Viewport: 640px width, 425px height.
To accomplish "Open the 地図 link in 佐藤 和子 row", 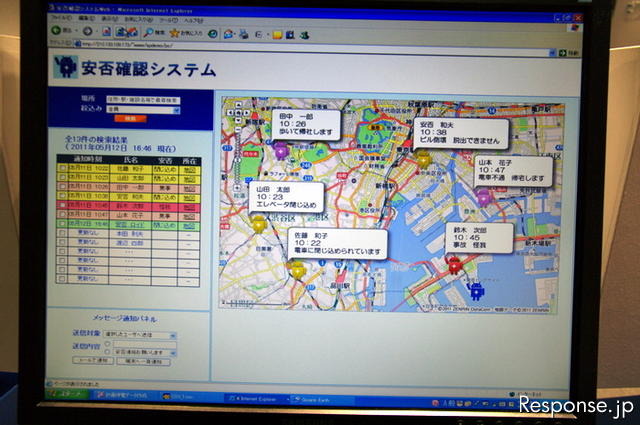I will [x=189, y=169].
